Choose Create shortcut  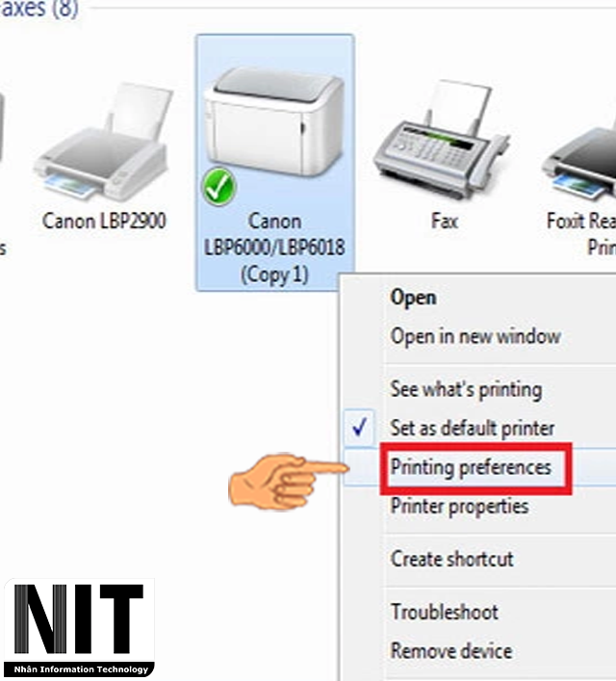(452, 559)
